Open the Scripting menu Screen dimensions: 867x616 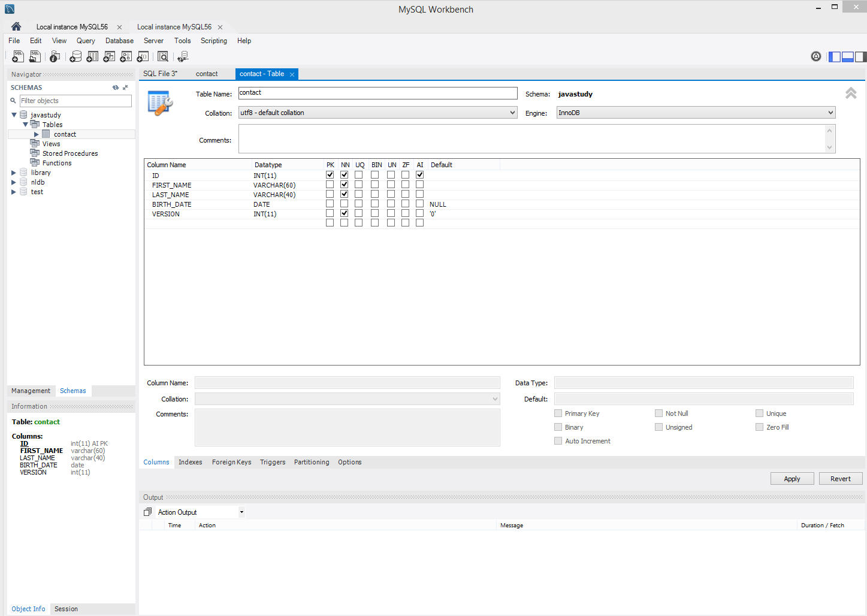coord(214,41)
